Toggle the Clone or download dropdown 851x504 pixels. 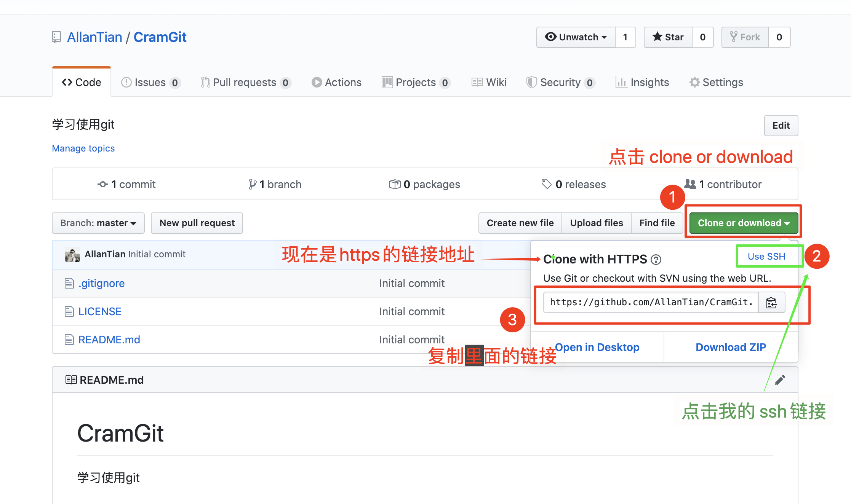tap(744, 223)
